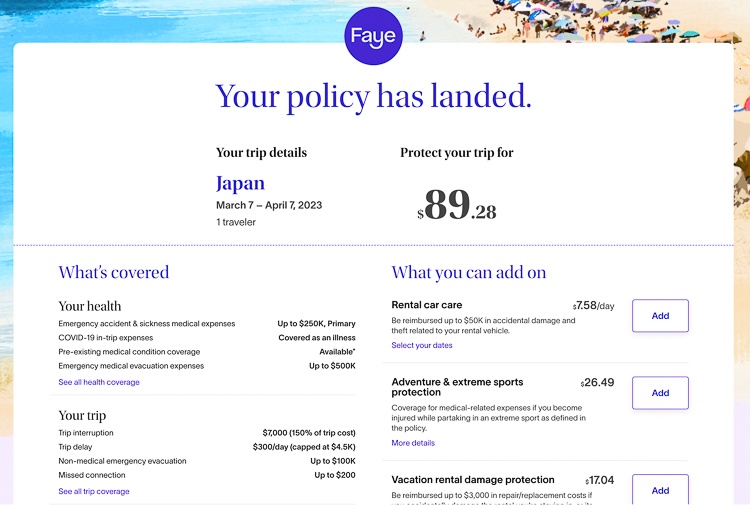
Task: Click the Japan destination heading
Action: [x=240, y=184]
